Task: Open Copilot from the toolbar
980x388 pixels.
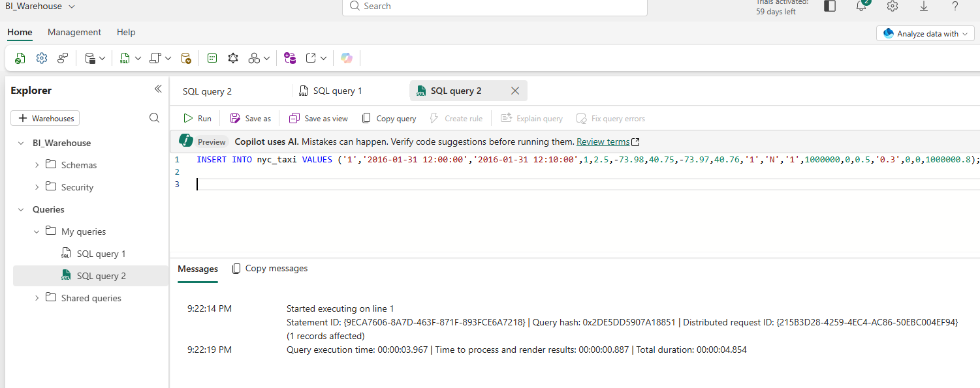Action: point(347,58)
